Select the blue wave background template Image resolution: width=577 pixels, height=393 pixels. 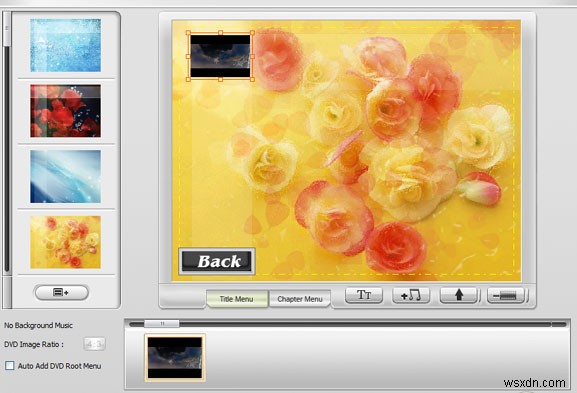coord(66,176)
